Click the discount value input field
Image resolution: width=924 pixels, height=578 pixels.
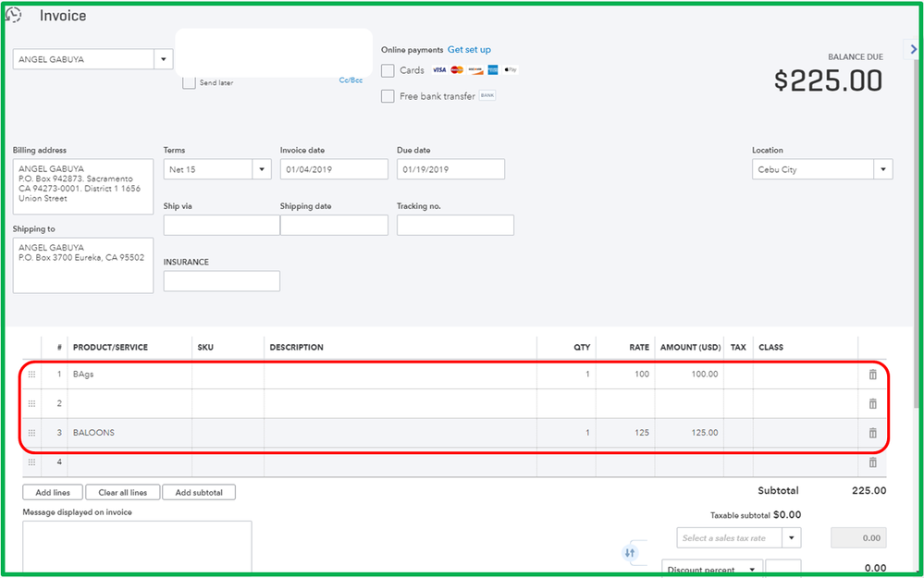click(783, 568)
